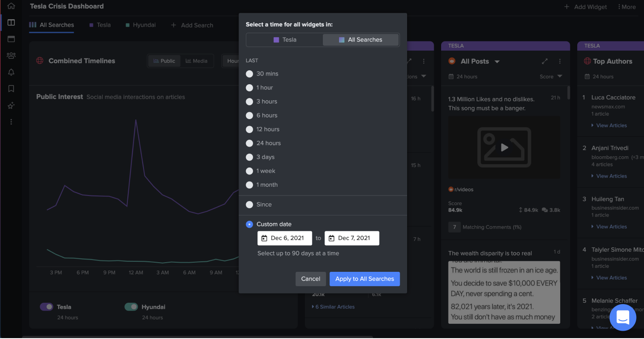Switch timeline to Media view

click(x=196, y=61)
